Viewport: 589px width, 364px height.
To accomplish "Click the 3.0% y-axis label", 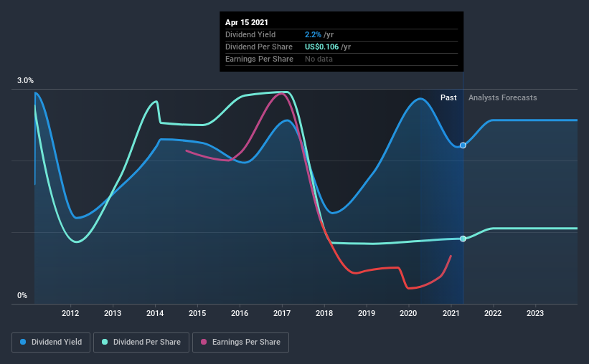I will pyautogui.click(x=25, y=81).
